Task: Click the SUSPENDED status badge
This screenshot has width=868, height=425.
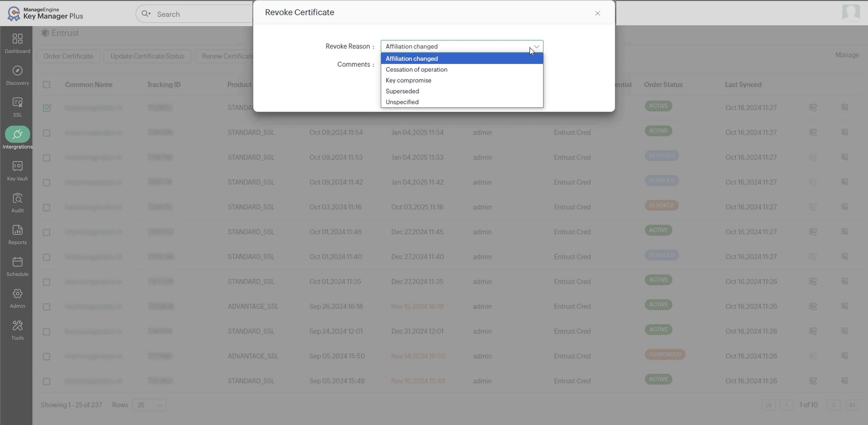Action: [x=665, y=354]
